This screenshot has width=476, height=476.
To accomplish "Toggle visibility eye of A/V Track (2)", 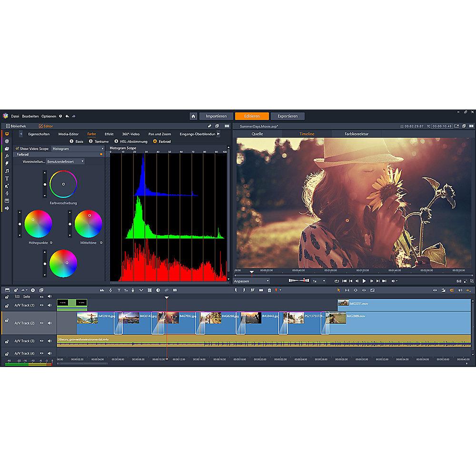I will pos(41,323).
